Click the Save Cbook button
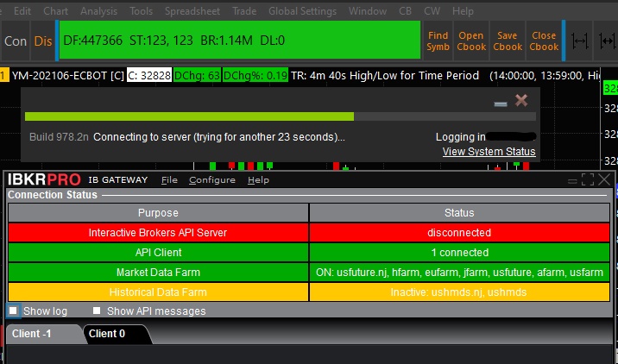The width and height of the screenshot is (618, 364). pos(508,41)
